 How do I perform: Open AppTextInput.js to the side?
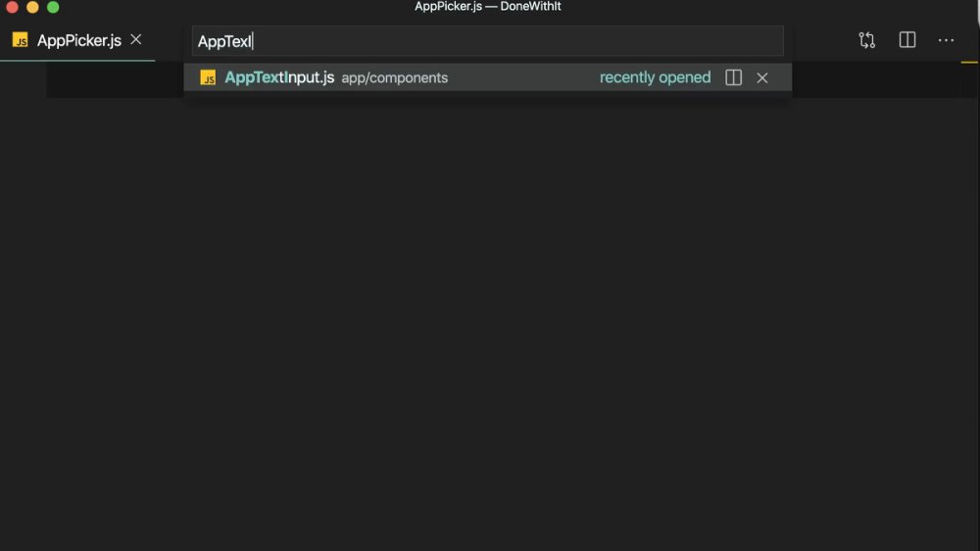pos(733,77)
